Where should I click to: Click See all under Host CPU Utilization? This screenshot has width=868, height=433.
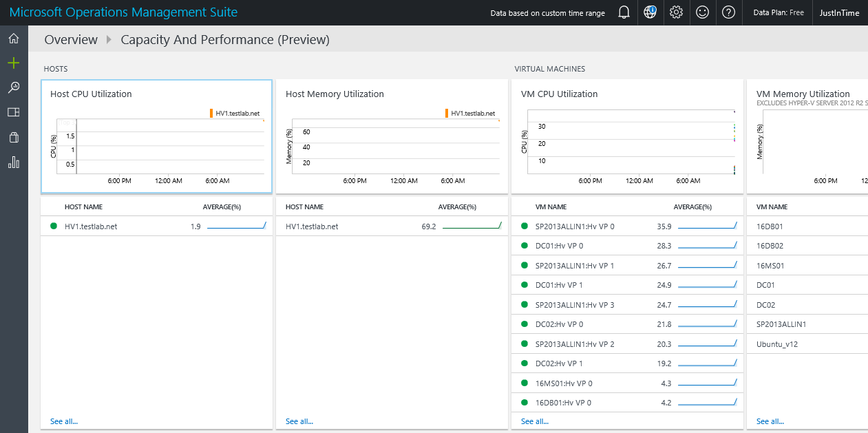click(x=63, y=421)
